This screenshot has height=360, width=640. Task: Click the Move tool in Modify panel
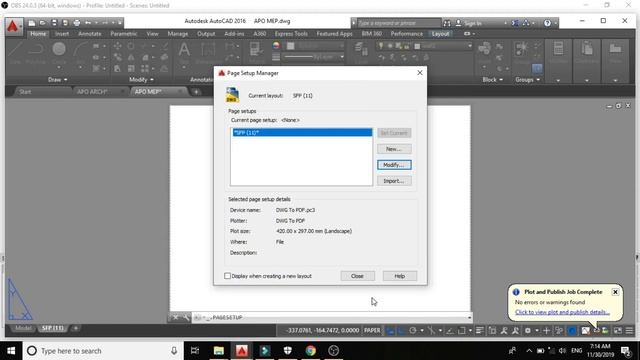(x=117, y=46)
